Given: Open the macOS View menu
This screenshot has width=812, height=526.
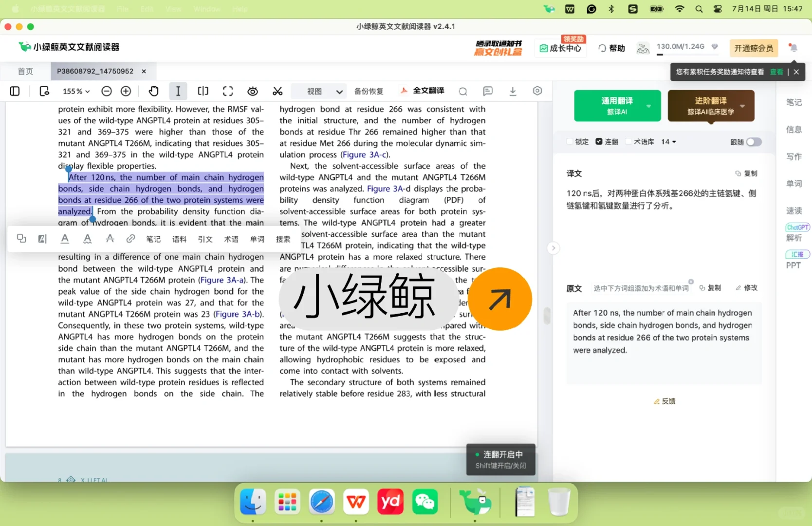Looking at the screenshot, I should pyautogui.click(x=173, y=9).
